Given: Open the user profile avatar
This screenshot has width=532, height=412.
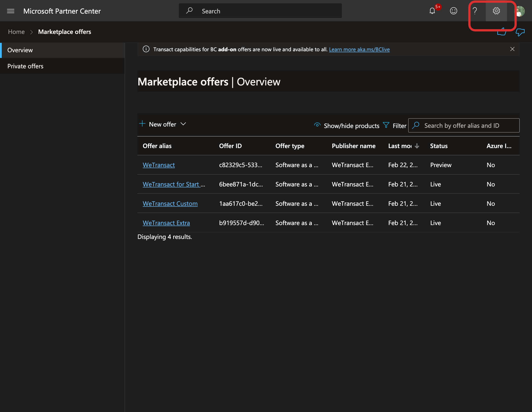Looking at the screenshot, I should pyautogui.click(x=520, y=11).
